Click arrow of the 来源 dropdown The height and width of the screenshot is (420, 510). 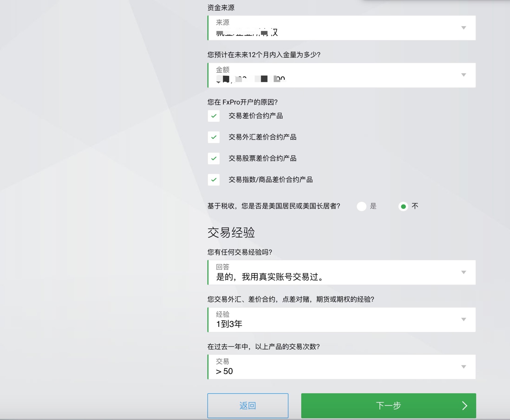tap(463, 28)
